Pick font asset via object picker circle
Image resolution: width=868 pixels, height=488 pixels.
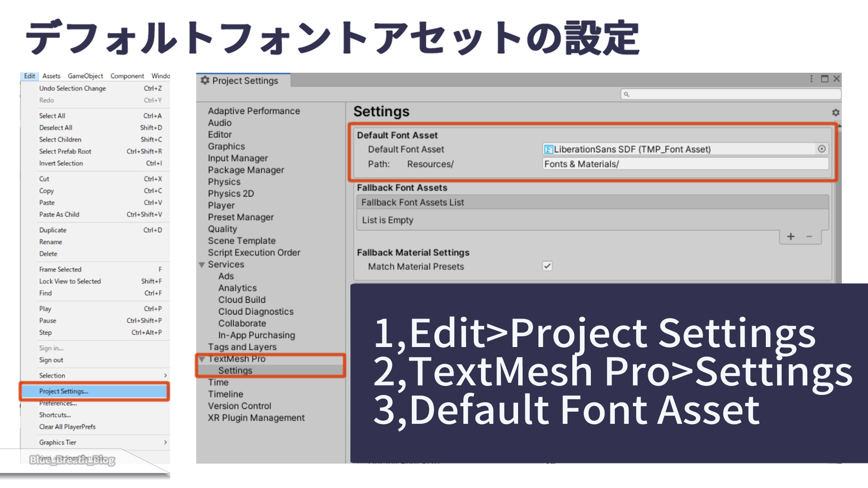click(822, 149)
